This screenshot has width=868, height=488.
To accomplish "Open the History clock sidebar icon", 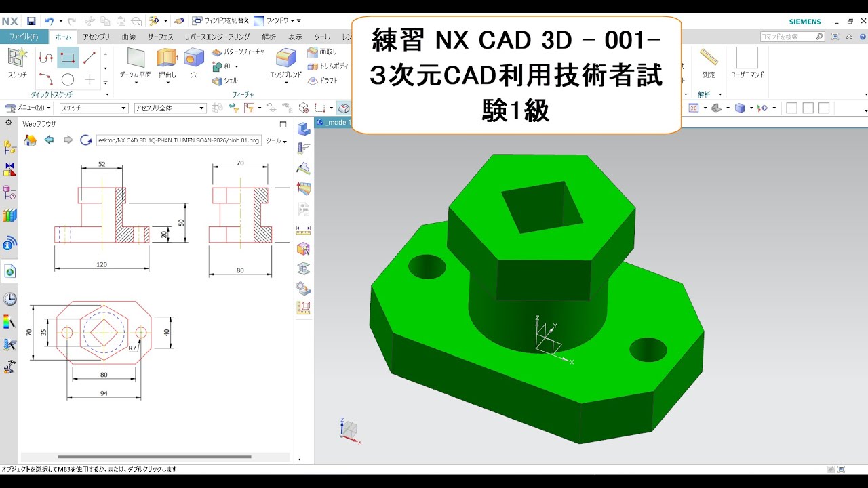I will 9,299.
